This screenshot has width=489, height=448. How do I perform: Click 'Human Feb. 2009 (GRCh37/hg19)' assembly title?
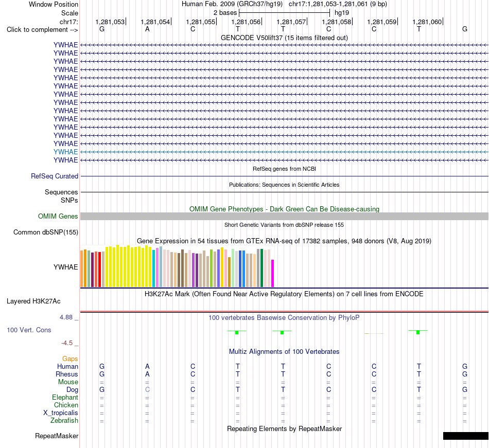pos(232,4)
